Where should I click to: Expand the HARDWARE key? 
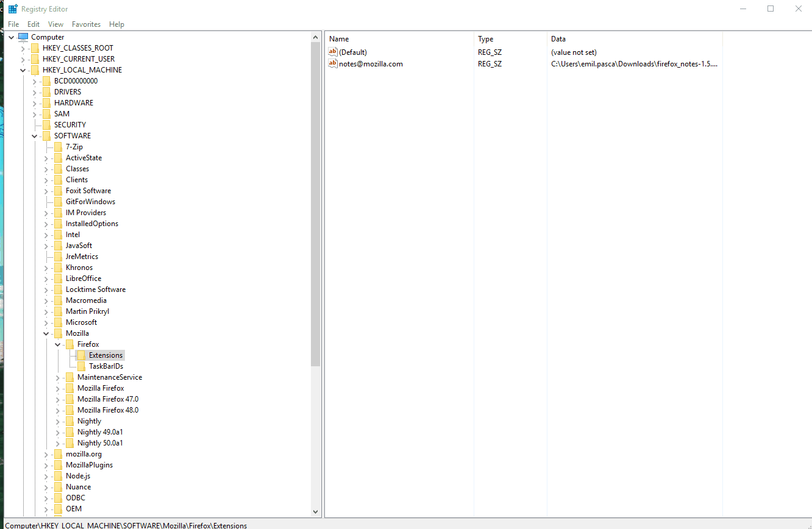tap(35, 103)
